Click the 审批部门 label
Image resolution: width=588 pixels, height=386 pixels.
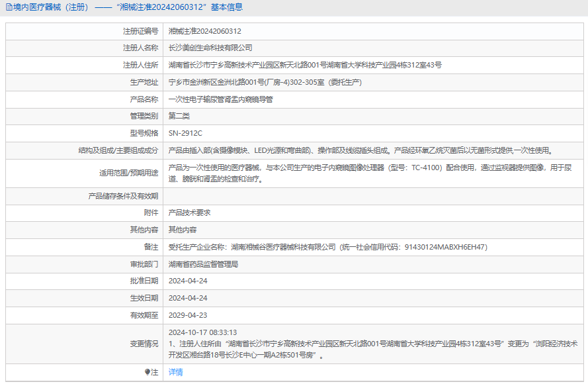point(144,264)
